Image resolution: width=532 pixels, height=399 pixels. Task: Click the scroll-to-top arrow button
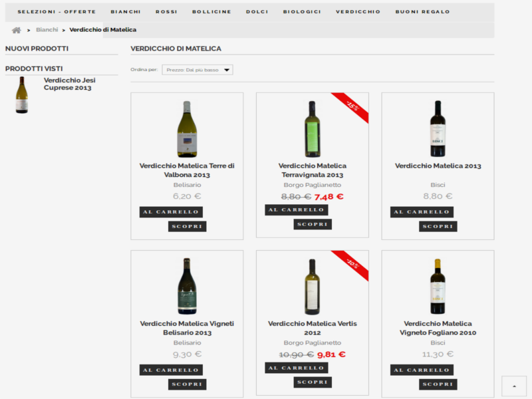point(514,386)
